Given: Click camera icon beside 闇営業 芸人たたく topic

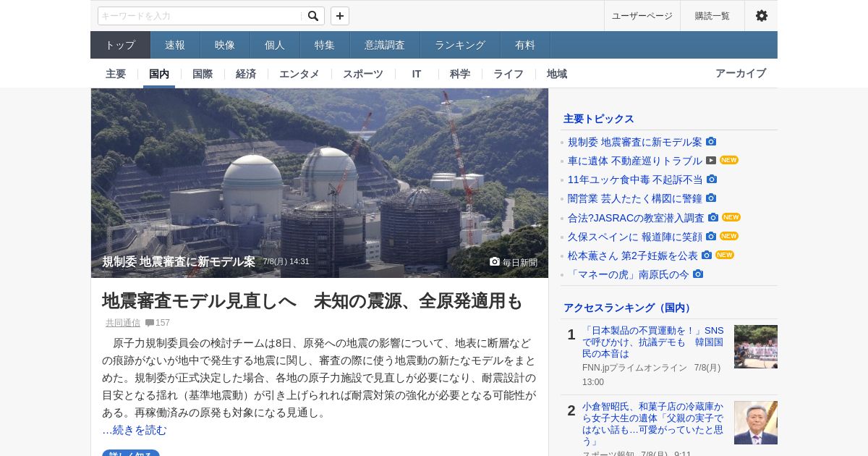Looking at the screenshot, I should [711, 198].
